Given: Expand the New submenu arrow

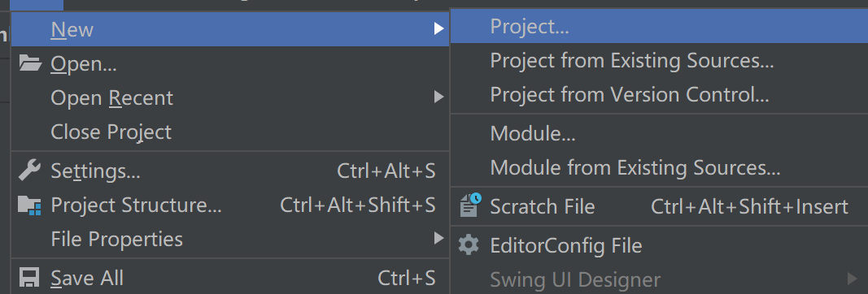Looking at the screenshot, I should click(438, 28).
